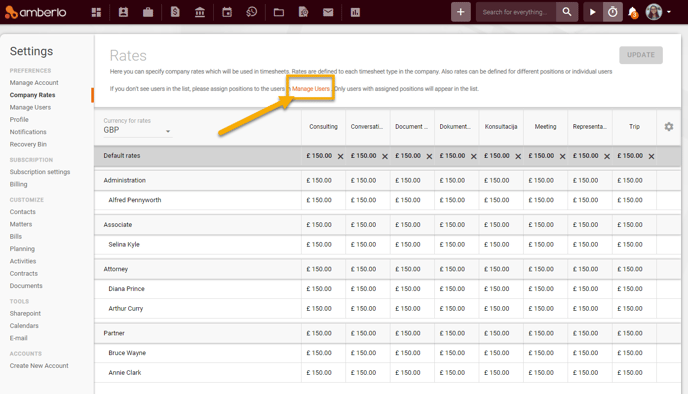The image size is (688, 394).
Task: Click Bruce Wayne Konsultacija rate
Action: 497,353
